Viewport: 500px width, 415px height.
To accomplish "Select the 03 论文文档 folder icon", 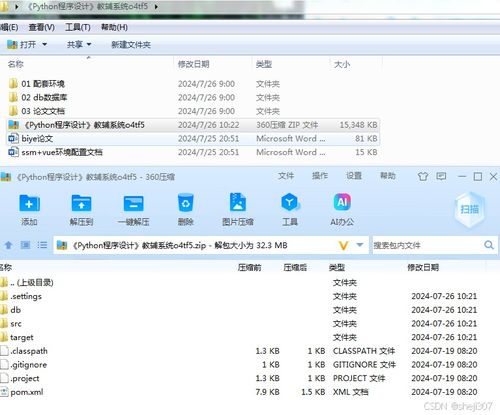I will point(13,111).
